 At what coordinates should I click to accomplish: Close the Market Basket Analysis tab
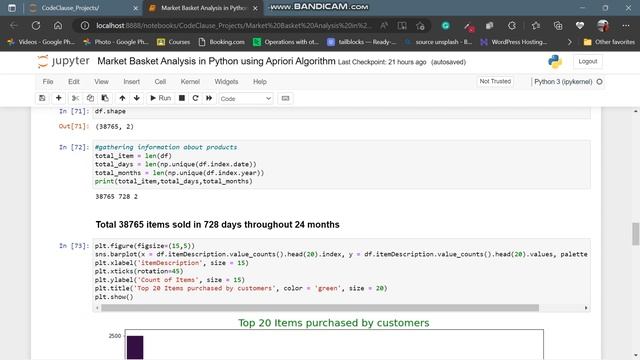tap(255, 8)
